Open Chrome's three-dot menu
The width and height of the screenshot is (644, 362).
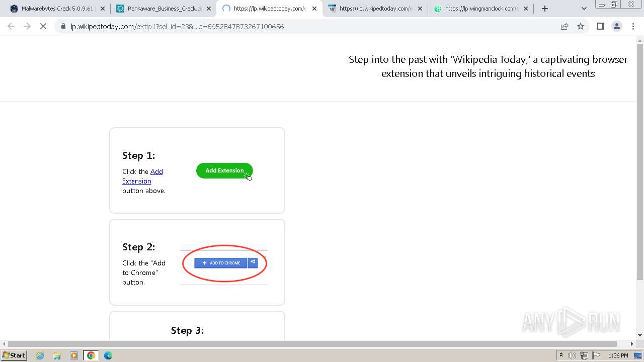pyautogui.click(x=633, y=26)
